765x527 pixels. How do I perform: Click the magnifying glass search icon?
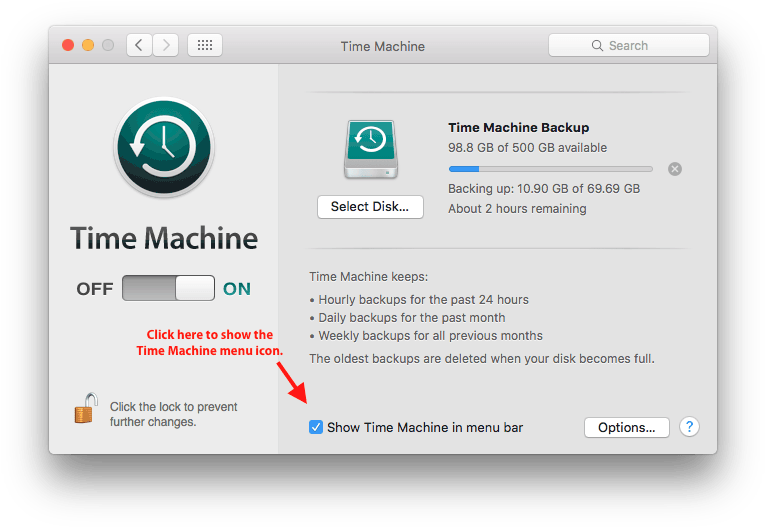(x=597, y=45)
